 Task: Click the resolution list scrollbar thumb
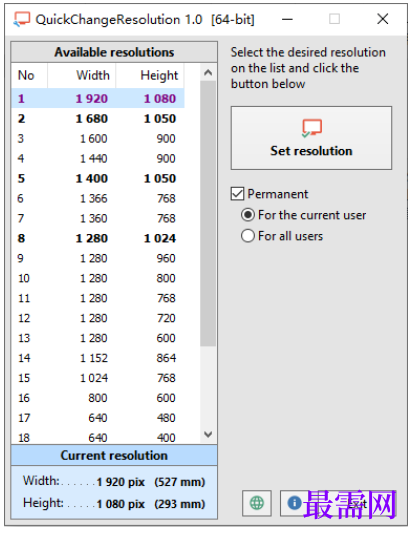(x=208, y=214)
